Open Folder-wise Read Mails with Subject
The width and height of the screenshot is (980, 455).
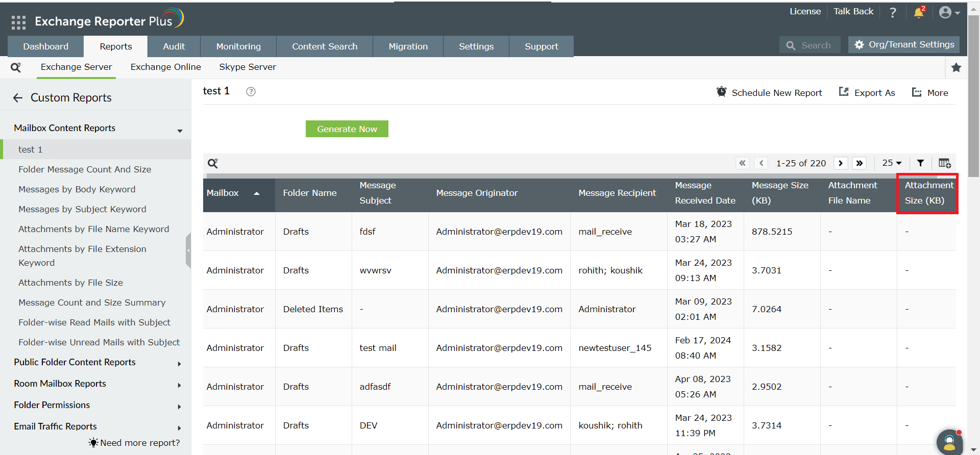point(94,322)
